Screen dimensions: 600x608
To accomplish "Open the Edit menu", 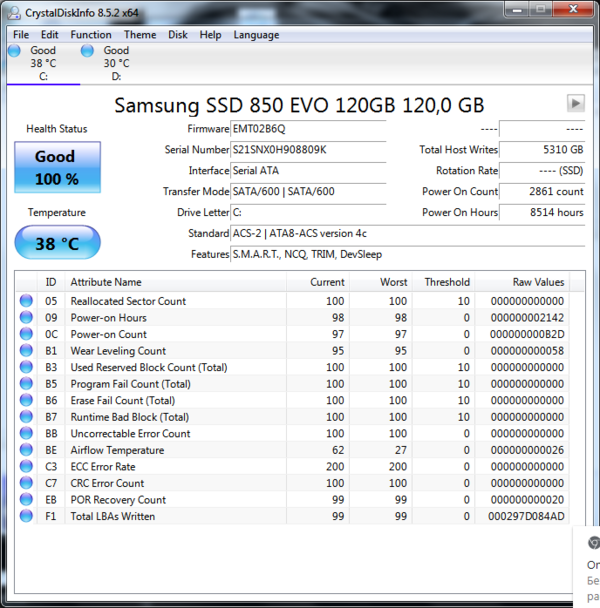I will [49, 35].
